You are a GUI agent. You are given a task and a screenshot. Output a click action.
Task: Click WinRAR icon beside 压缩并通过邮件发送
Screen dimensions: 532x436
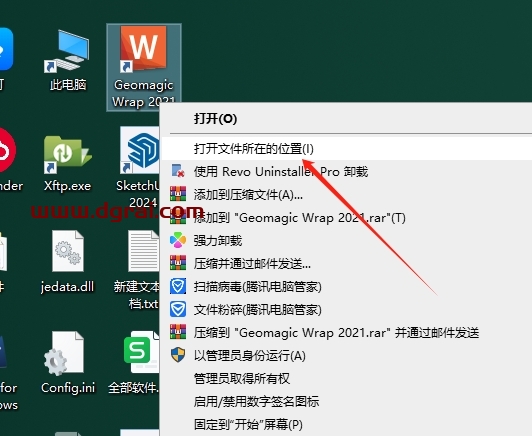click(x=178, y=263)
